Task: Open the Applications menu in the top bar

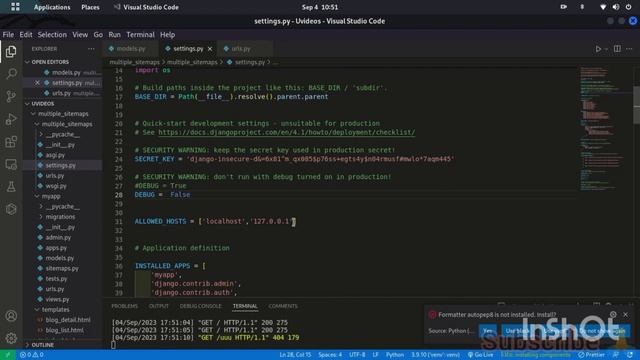Action: [52, 7]
